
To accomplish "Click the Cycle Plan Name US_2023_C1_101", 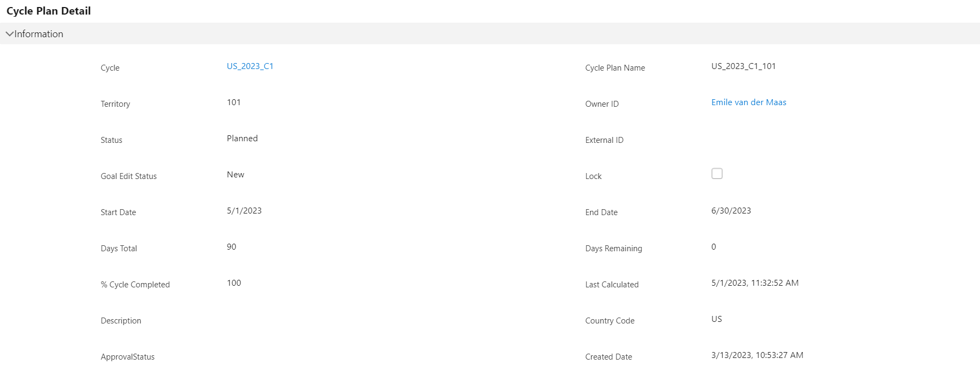I will click(x=743, y=66).
